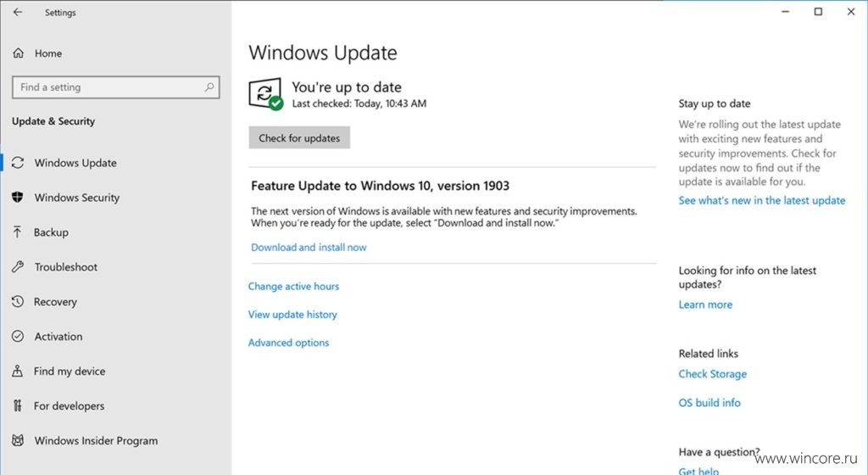
Task: Open Advanced options link
Action: (x=288, y=343)
